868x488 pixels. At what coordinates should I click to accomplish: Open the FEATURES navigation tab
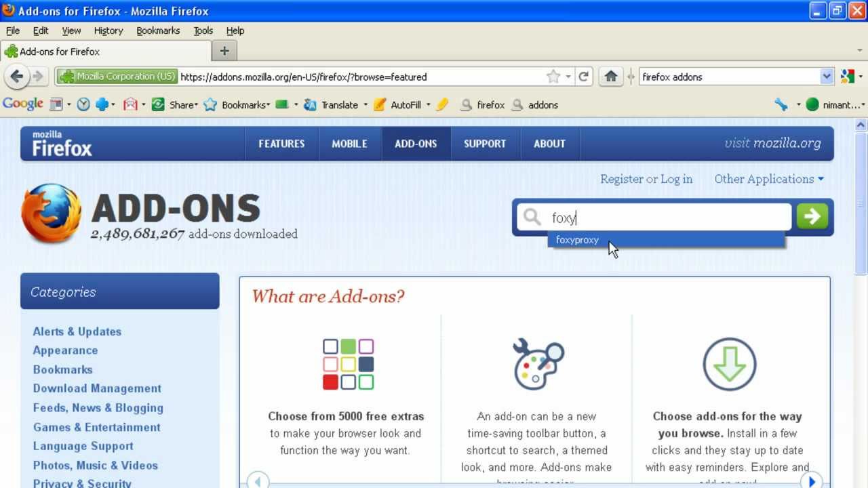click(281, 144)
